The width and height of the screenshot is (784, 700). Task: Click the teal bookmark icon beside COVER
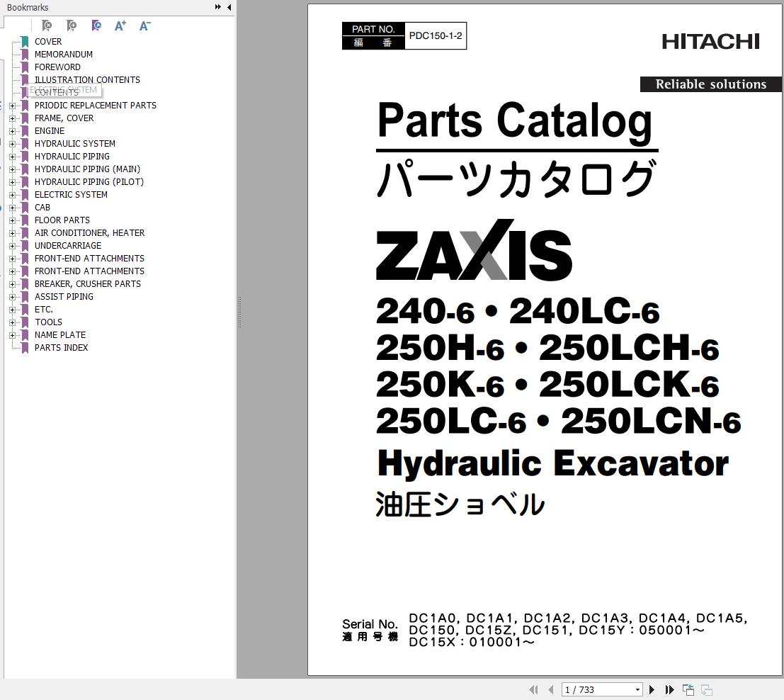pos(25,42)
